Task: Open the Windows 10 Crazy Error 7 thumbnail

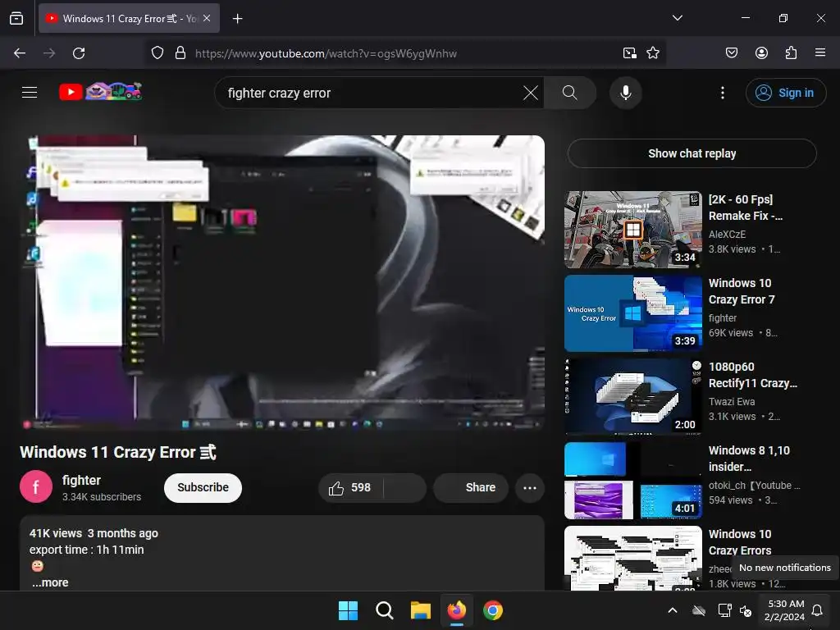Action: point(633,313)
